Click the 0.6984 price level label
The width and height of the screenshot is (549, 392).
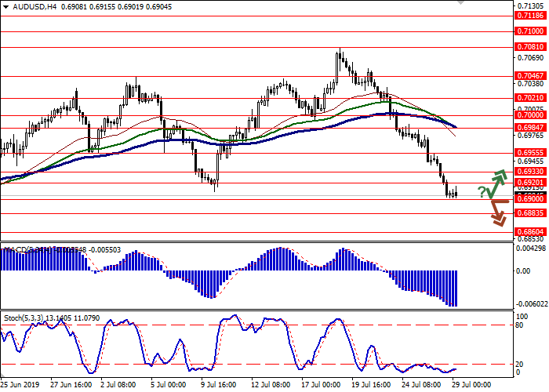coord(529,127)
